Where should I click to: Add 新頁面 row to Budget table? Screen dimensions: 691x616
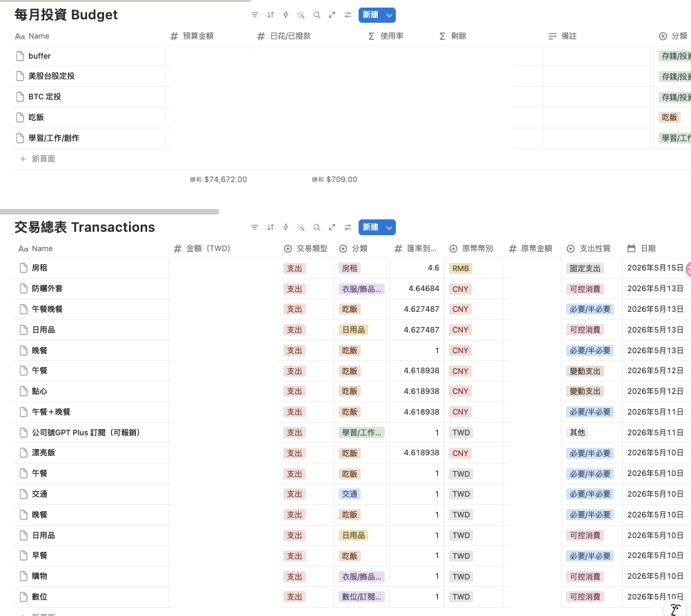38,159
